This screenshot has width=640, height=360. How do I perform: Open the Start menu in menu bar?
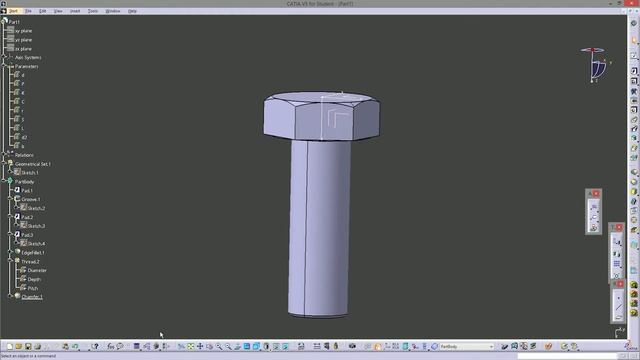pos(13,11)
